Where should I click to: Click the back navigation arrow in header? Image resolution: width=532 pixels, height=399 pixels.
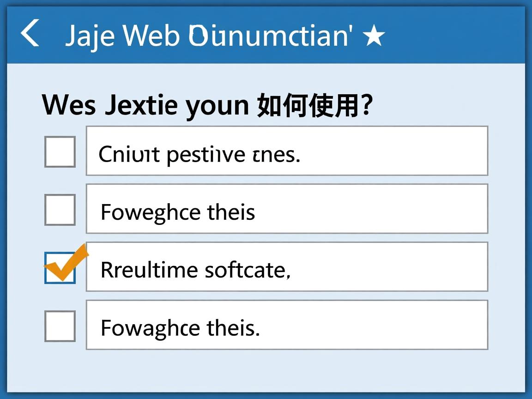(30, 35)
